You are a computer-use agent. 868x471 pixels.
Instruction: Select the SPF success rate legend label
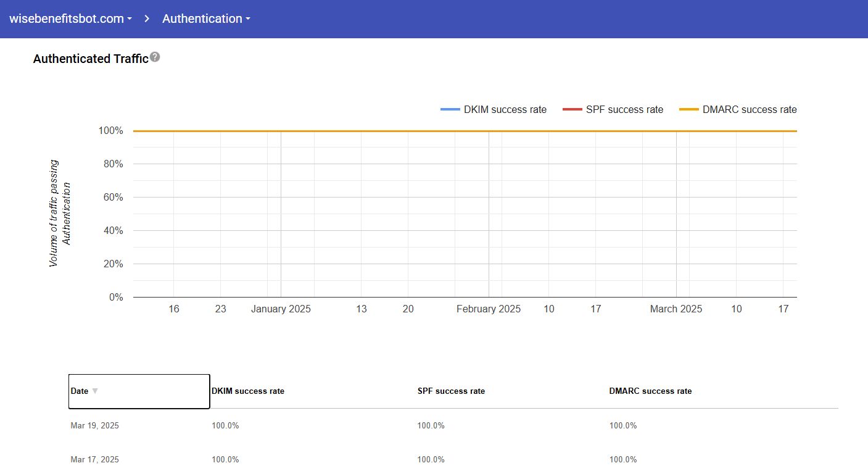point(624,110)
